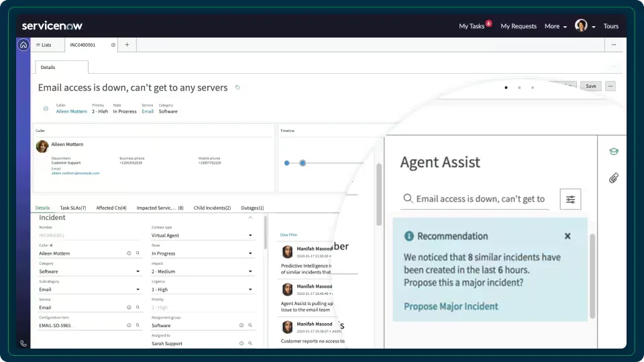The width and height of the screenshot is (644, 362).
Task: Dismiss the Recommendation card
Action: (568, 236)
